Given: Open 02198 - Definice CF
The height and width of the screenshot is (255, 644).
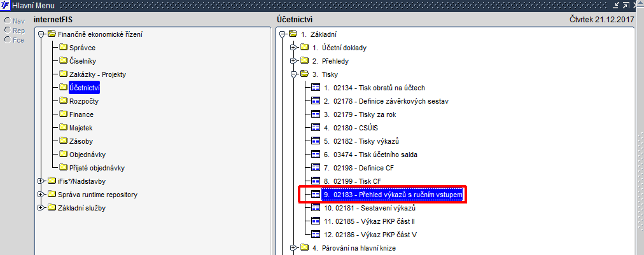Looking at the screenshot, I should tap(358, 167).
